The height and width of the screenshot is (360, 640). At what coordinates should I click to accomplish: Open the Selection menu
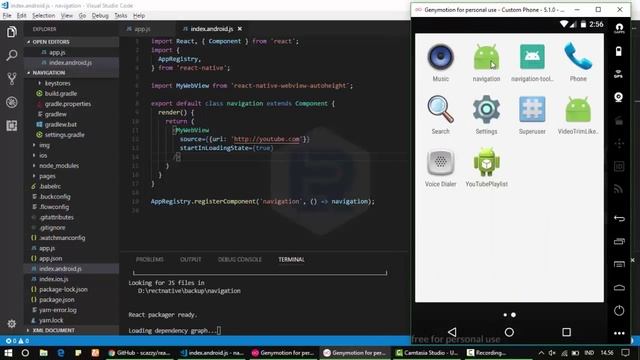(43, 16)
